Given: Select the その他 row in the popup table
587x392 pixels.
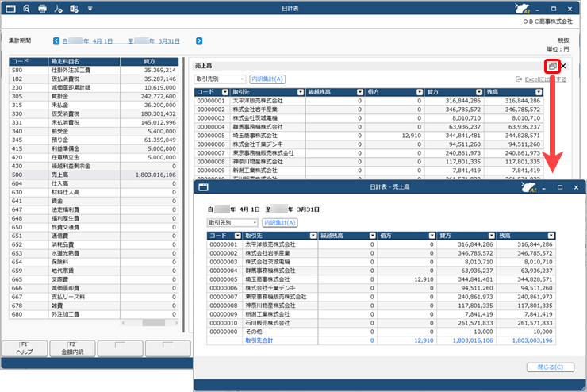Looking at the screenshot, I should tap(381, 332).
